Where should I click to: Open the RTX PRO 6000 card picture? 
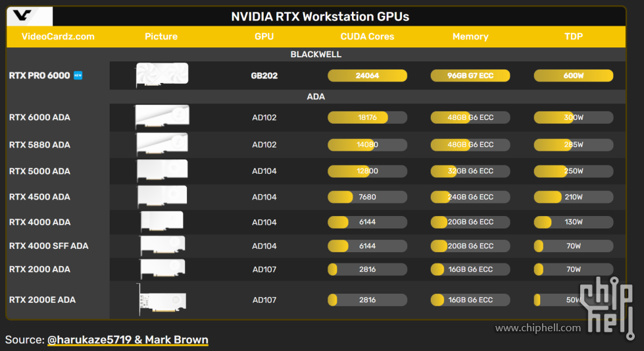coord(162,75)
